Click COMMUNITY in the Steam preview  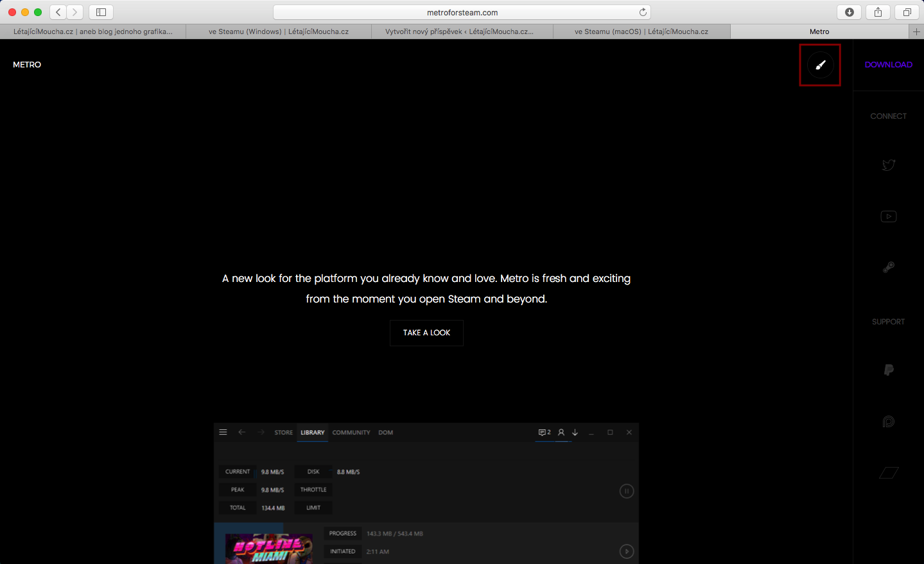coord(351,432)
